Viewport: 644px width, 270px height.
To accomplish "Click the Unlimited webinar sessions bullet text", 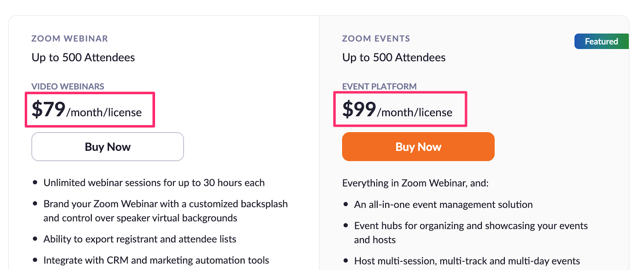I will tap(154, 183).
